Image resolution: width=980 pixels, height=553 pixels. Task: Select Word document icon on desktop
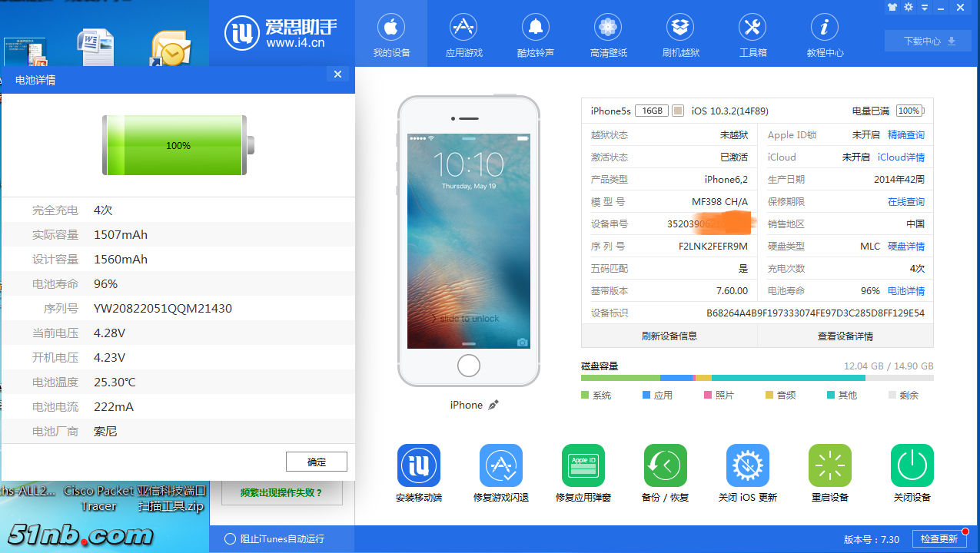click(96, 48)
